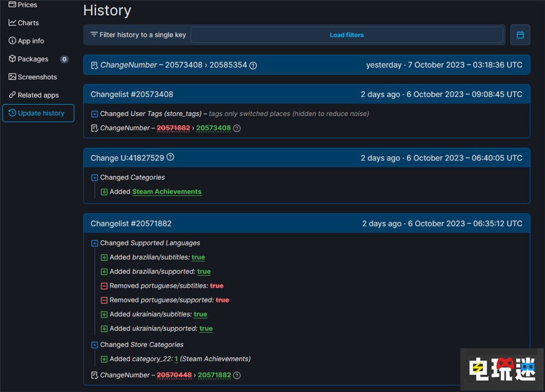Open App info sidebar section

pos(31,41)
